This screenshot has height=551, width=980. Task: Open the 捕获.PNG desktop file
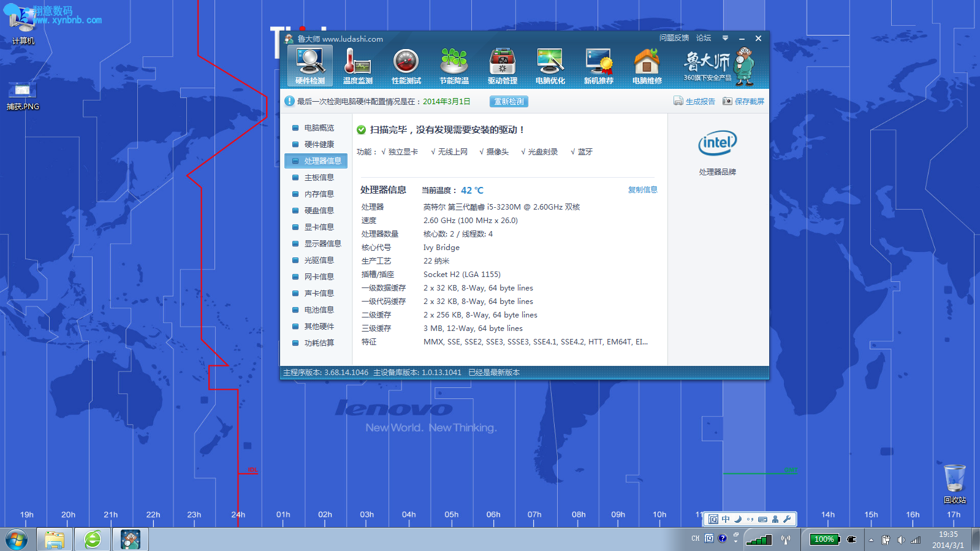(23, 96)
